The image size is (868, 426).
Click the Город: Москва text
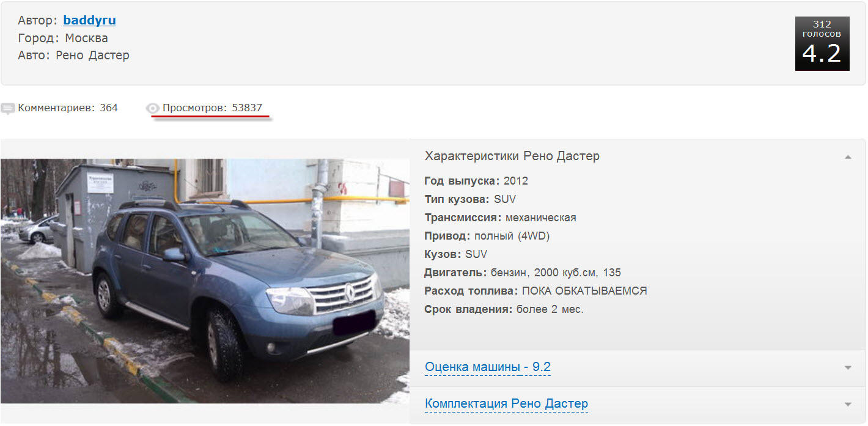click(63, 38)
